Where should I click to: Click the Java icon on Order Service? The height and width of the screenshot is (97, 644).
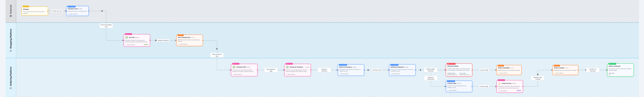(500, 83)
